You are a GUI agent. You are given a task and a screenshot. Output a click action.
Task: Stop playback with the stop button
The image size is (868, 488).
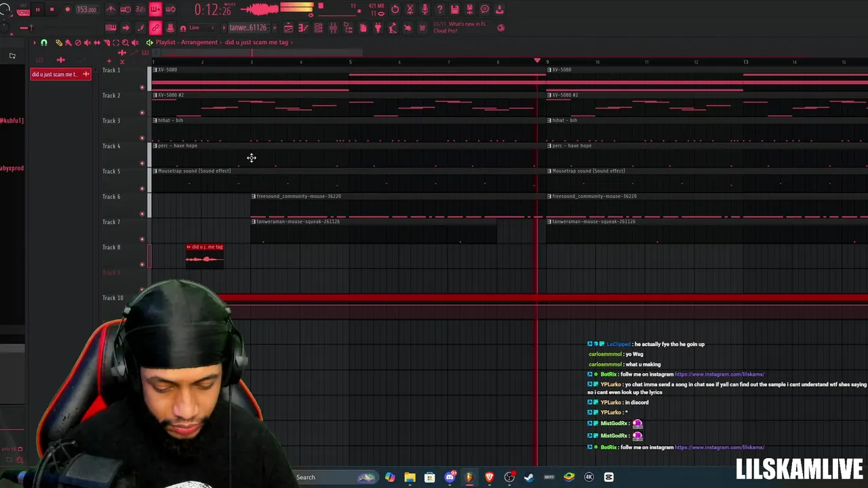point(52,9)
